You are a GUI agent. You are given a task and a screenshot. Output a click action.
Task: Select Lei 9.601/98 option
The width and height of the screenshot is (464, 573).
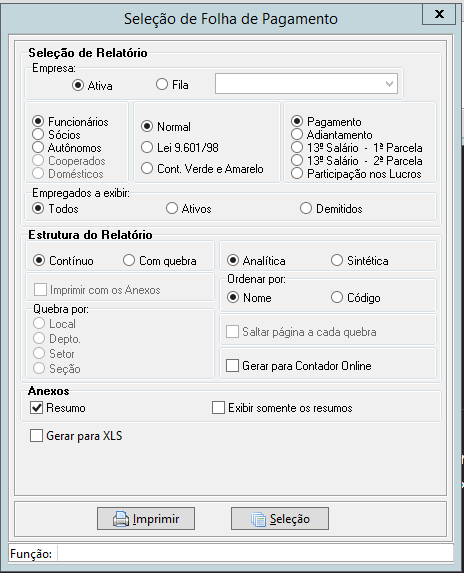click(147, 147)
